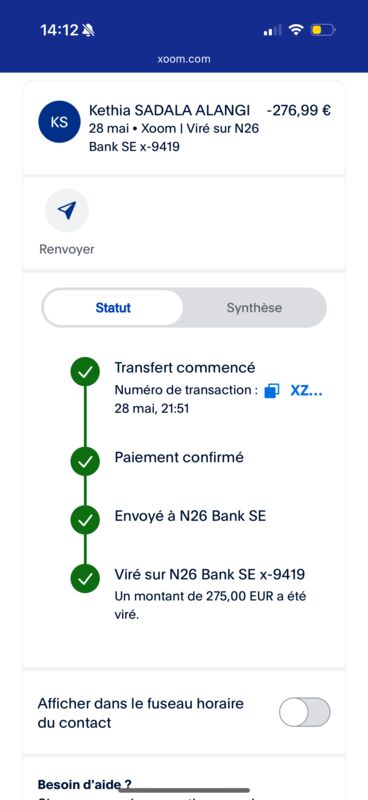Tap the battery indicator icon
The height and width of the screenshot is (800, 368).
pos(323,30)
